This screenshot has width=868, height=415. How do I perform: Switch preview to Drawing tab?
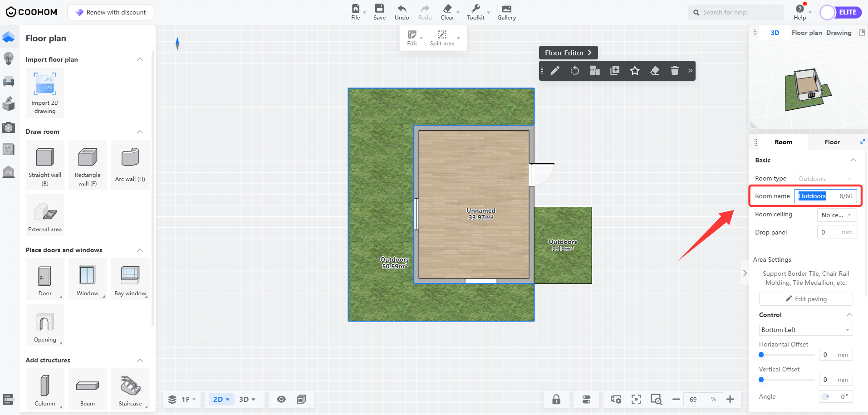[x=839, y=33]
